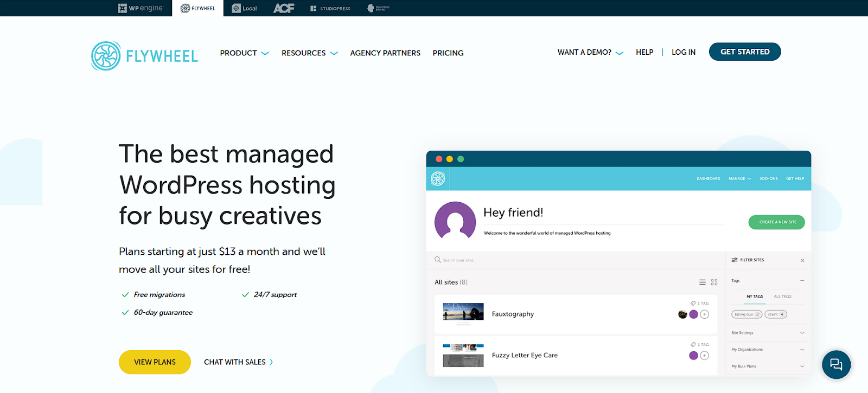Click the 60-day guarantee checkmark icon
Viewport: 868px width, 393px height.
coord(125,313)
